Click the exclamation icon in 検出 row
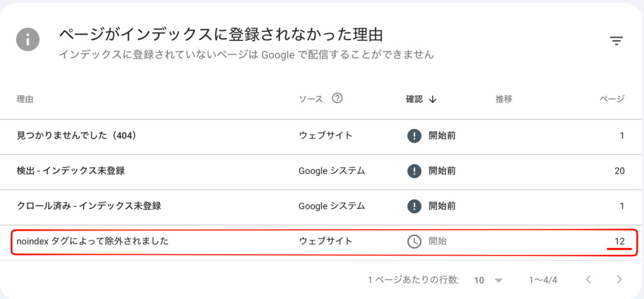The width and height of the screenshot is (644, 299). [x=414, y=171]
